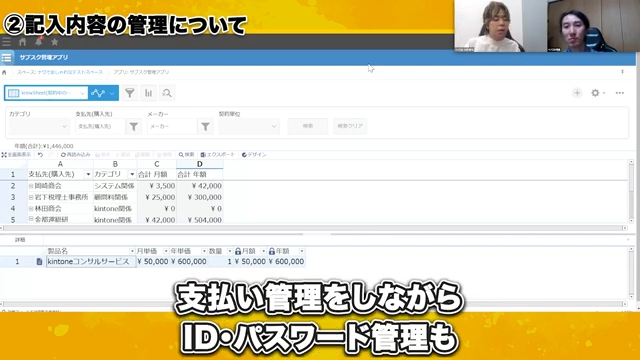This screenshot has height=360, width=640.
Task: Open the bar chart aggregate icon
Action: pyautogui.click(x=148, y=93)
